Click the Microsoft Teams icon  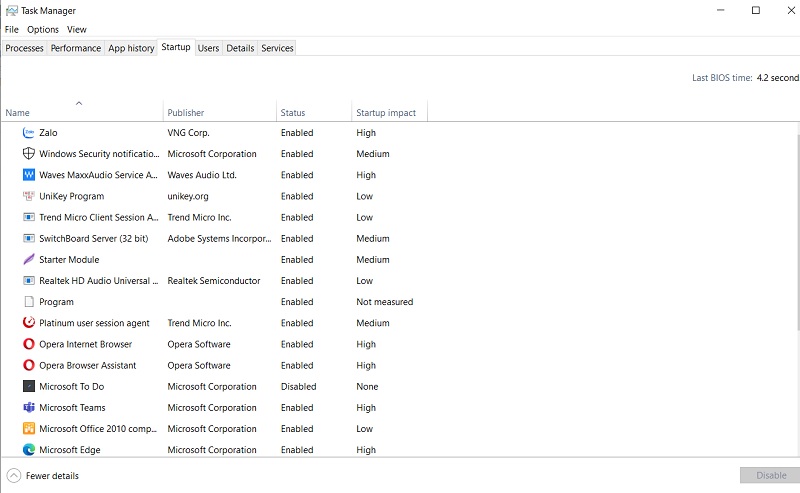pos(29,408)
